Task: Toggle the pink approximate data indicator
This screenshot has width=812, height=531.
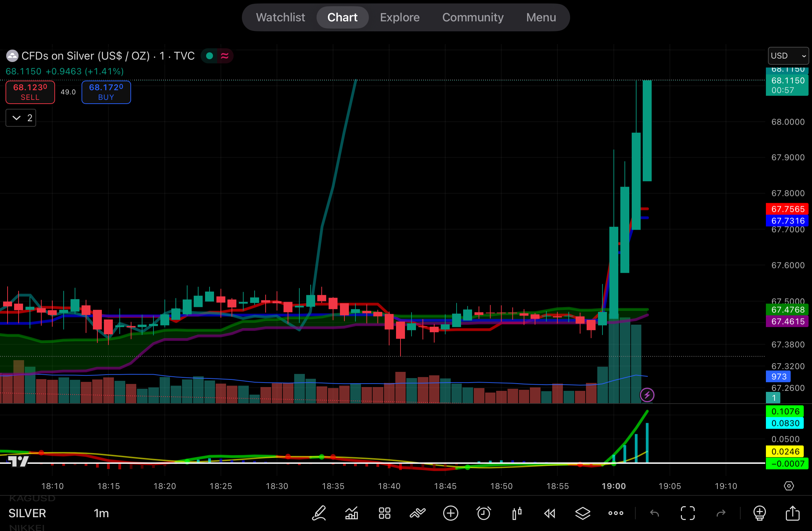Action: 225,56
